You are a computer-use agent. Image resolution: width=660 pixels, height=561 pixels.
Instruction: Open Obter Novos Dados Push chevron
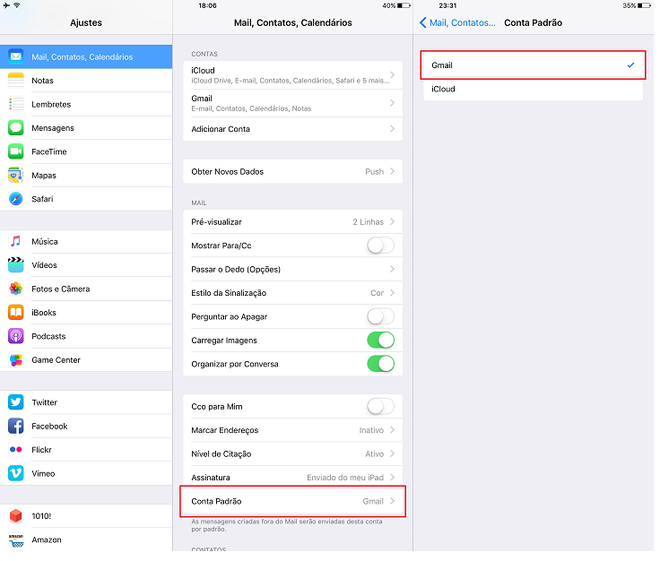point(392,171)
